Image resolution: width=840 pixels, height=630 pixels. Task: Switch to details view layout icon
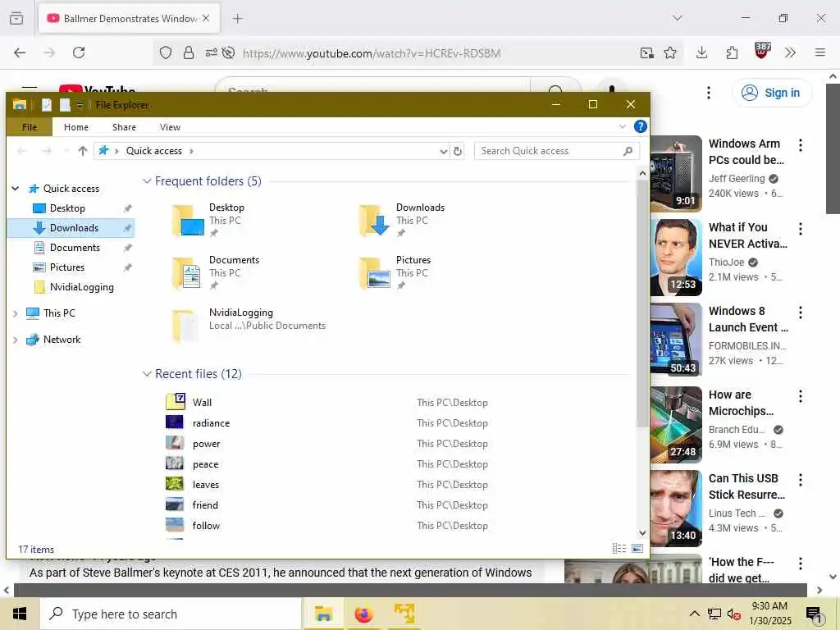(619, 548)
